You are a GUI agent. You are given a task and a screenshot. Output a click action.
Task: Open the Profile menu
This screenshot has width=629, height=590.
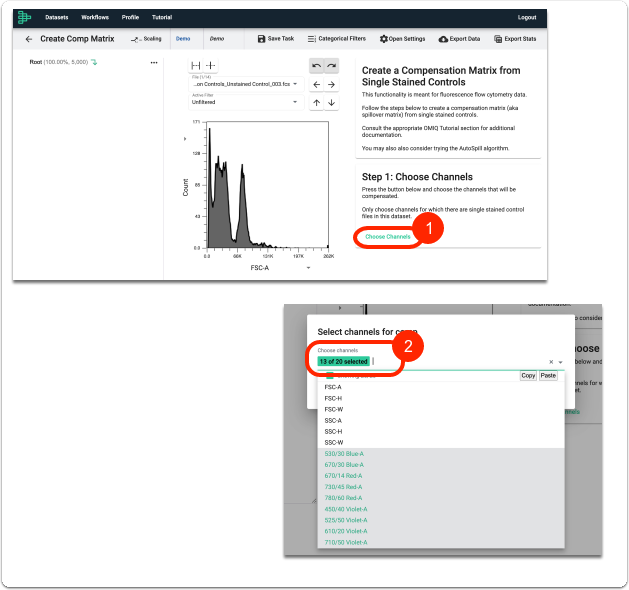pos(130,17)
